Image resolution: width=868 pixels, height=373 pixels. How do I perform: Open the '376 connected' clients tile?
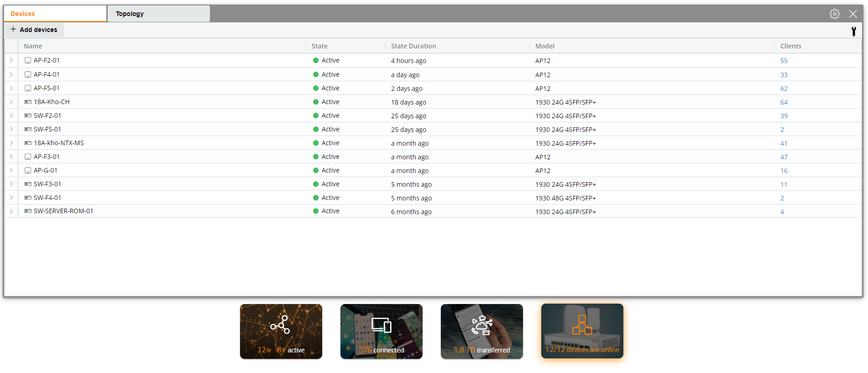point(382,331)
